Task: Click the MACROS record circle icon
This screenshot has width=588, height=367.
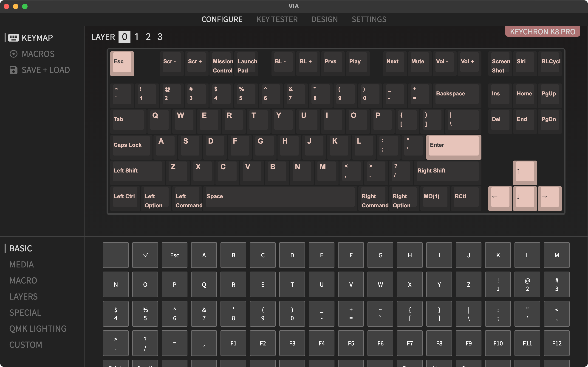Action: [13, 54]
